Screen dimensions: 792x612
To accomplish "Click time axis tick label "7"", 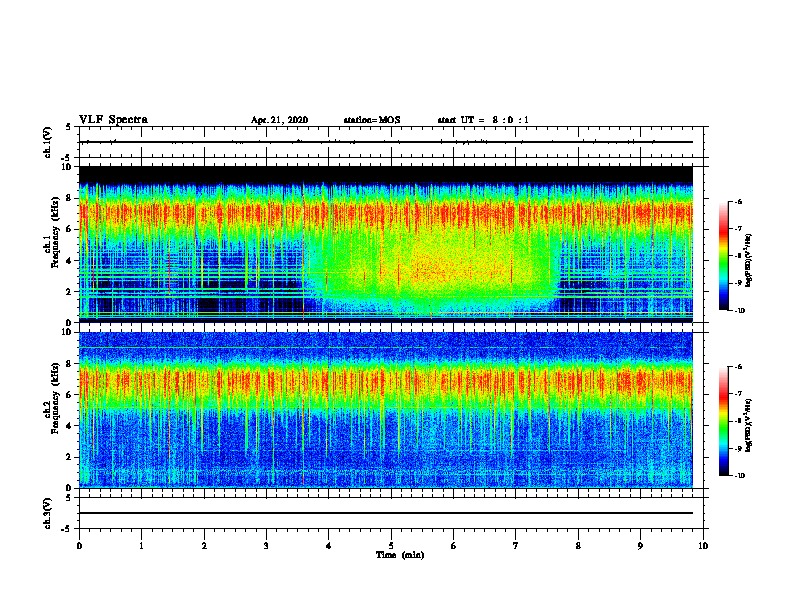I will click(x=516, y=546).
